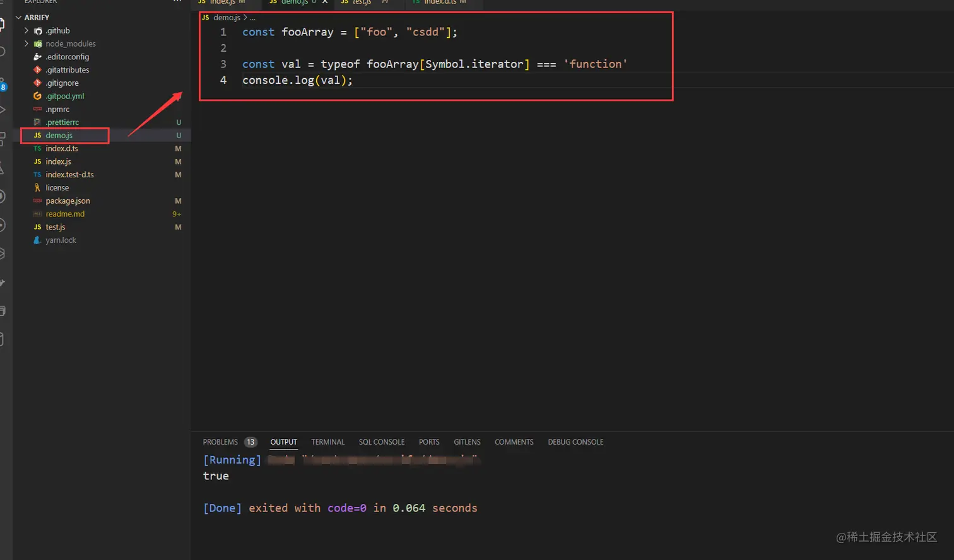Image resolution: width=954 pixels, height=560 pixels.
Task: Click the markdown icon beside readme.md
Action: (38, 214)
